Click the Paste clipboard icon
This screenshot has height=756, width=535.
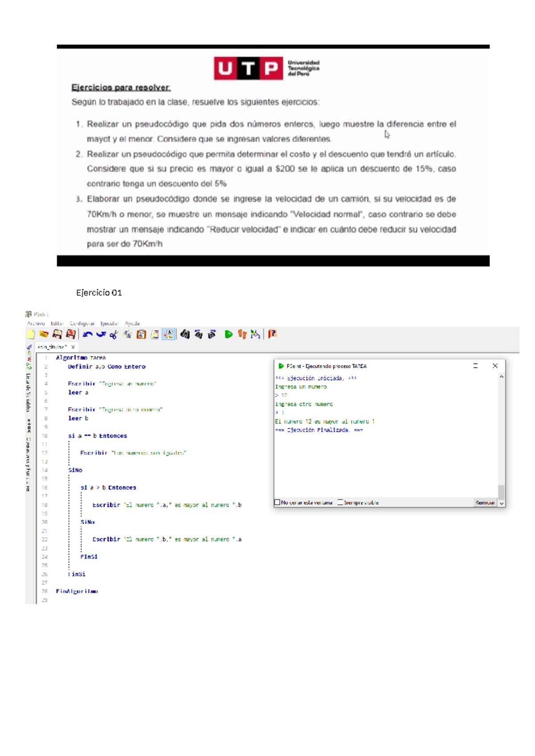(141, 334)
